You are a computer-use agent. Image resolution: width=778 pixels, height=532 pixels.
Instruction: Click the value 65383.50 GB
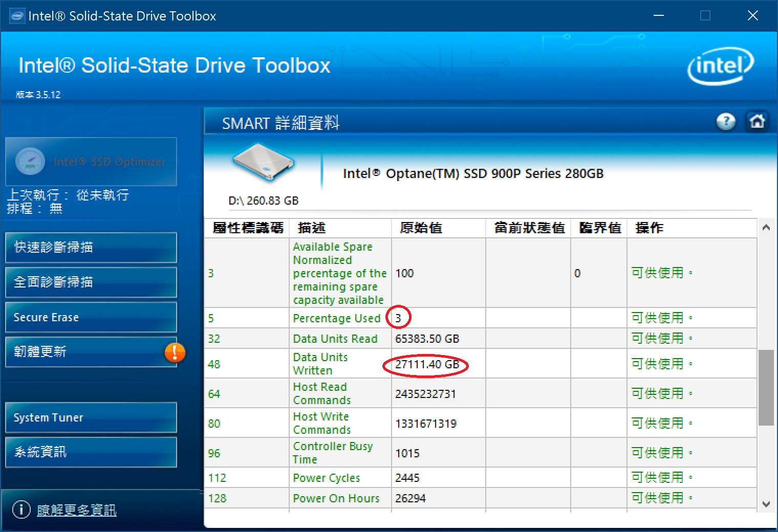click(427, 339)
